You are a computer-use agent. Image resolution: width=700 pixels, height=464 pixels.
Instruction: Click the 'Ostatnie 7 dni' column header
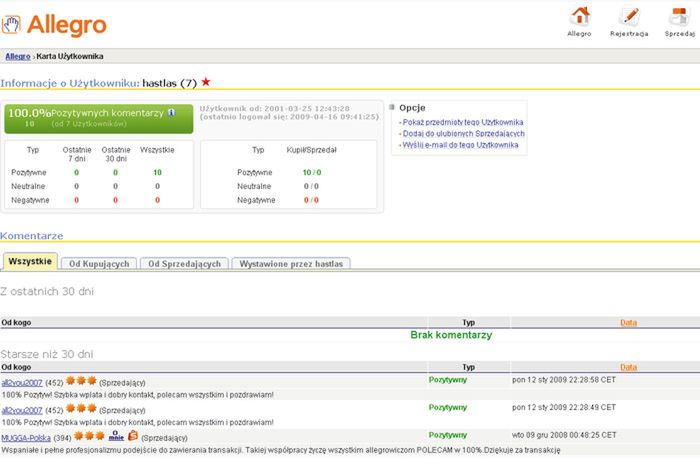77,154
